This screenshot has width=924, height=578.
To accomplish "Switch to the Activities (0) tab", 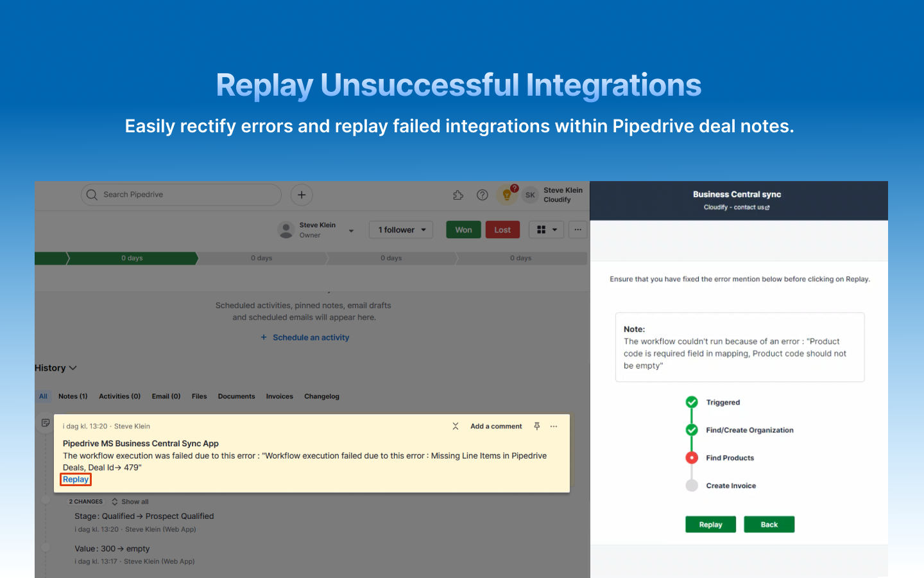I will click(120, 396).
